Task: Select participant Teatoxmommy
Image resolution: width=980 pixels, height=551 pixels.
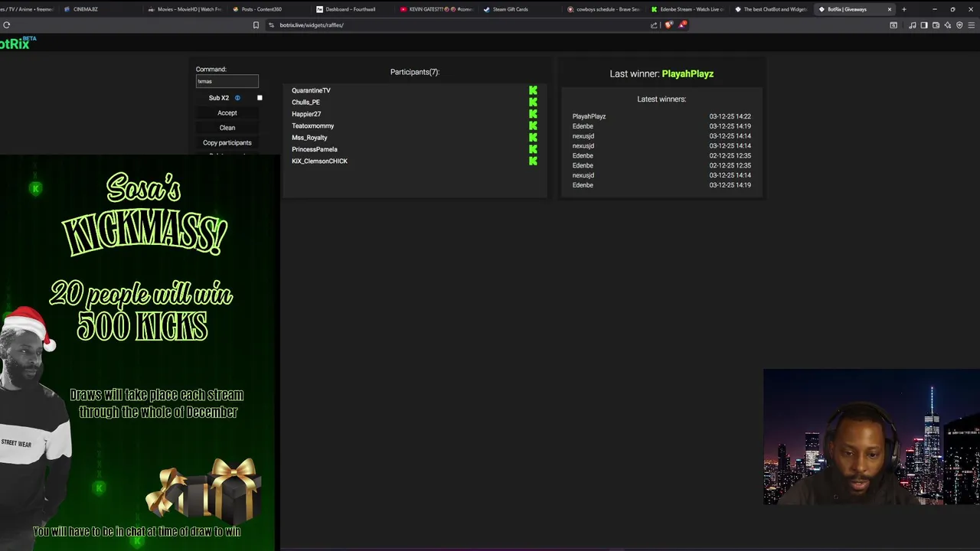Action: [x=312, y=126]
